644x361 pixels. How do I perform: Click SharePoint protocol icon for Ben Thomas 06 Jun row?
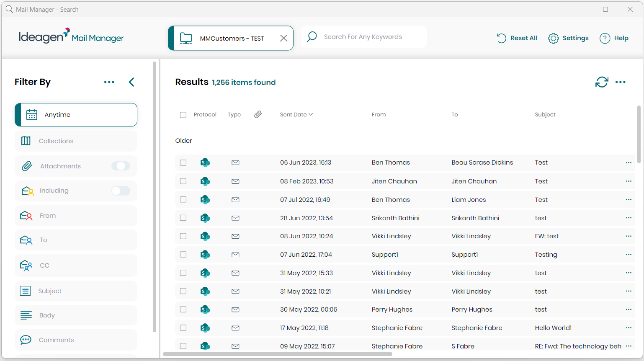(205, 162)
